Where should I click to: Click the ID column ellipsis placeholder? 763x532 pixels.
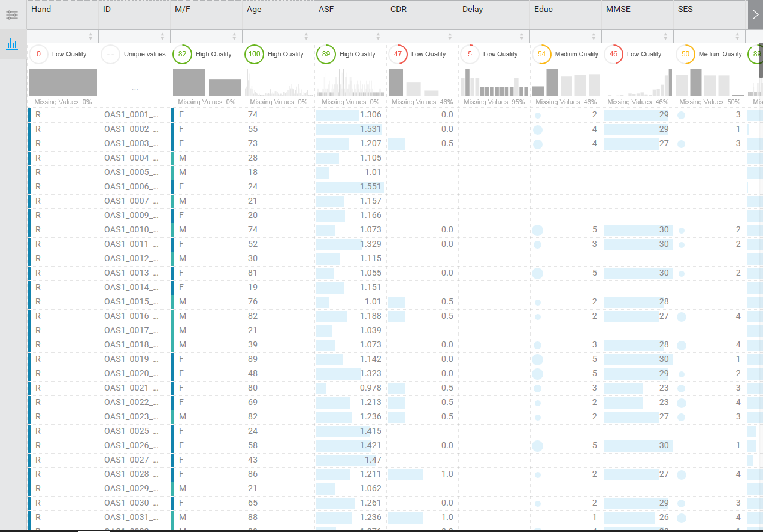pyautogui.click(x=135, y=89)
